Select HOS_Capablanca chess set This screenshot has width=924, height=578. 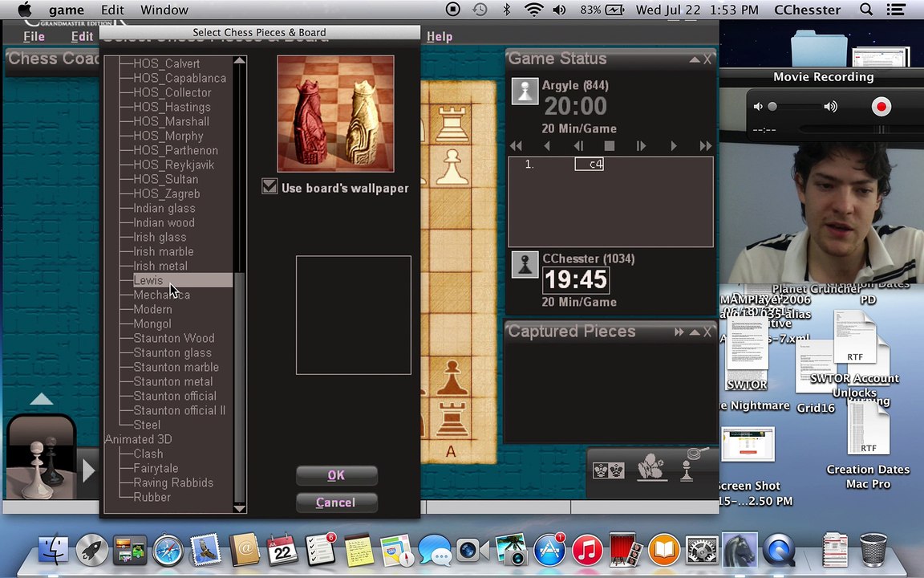179,79
